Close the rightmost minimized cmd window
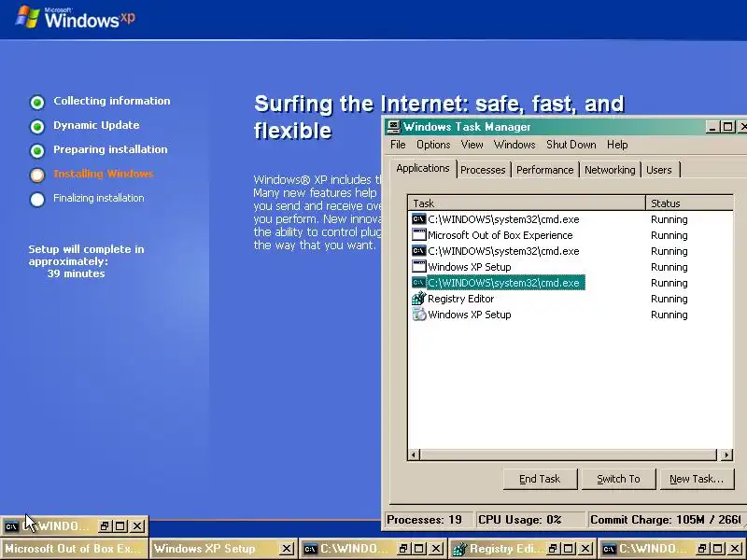Screen dimensions: 747x560 coord(735,549)
